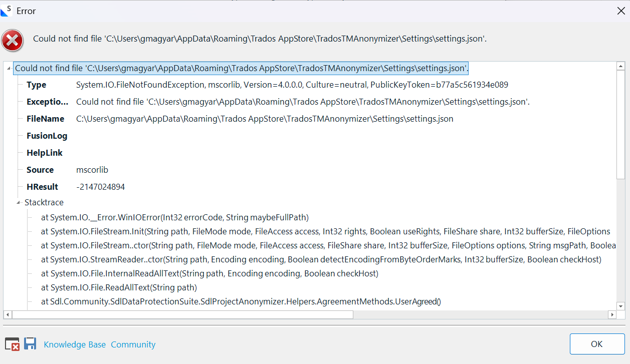Select the File.InternalReadAllText stack line
Image resolution: width=630 pixels, height=364 pixels.
[209, 273]
